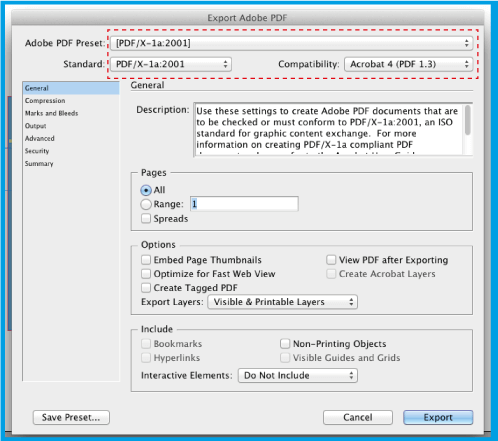Viewport: 498px width, 441px height.
Task: Select the General category in sidebar
Action: [71, 88]
